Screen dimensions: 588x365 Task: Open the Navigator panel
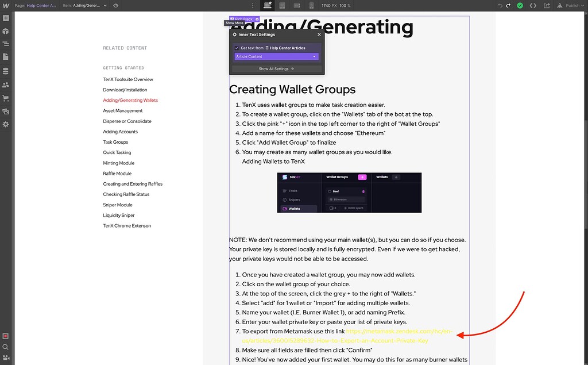(x=6, y=43)
